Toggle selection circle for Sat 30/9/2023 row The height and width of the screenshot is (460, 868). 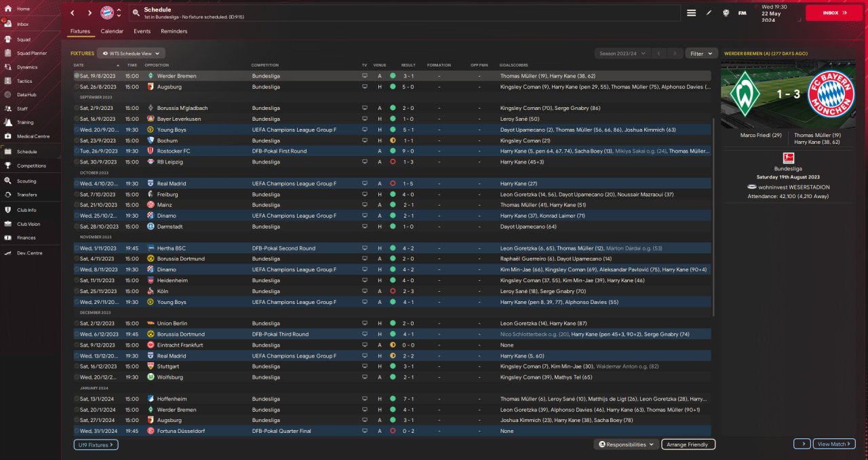pos(77,162)
